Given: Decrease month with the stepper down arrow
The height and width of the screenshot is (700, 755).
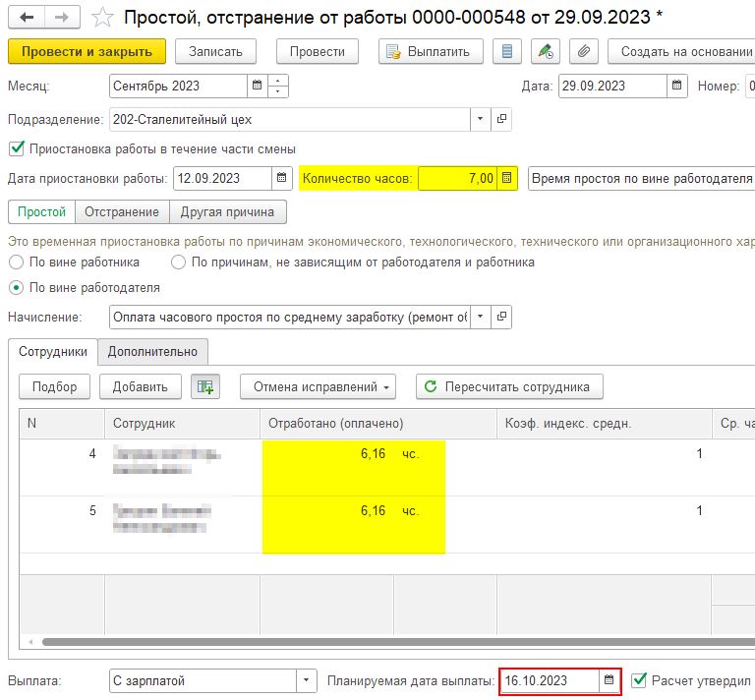Looking at the screenshot, I should 278,91.
